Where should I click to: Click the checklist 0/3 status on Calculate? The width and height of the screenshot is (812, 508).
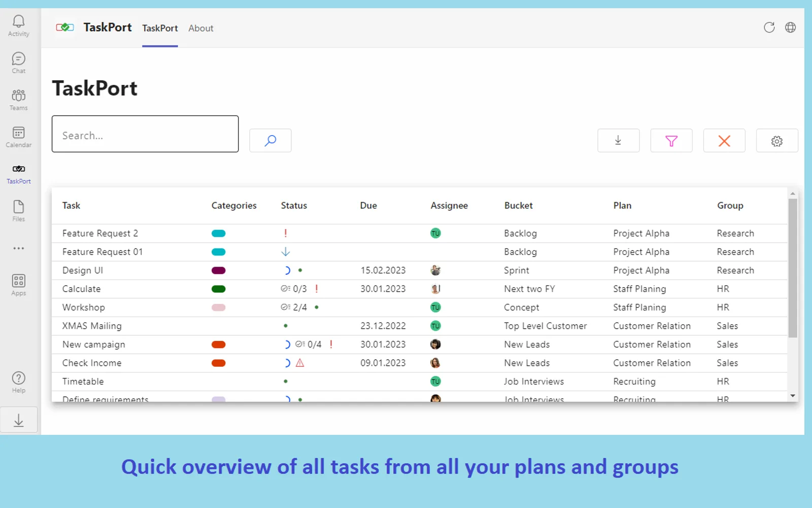click(294, 289)
